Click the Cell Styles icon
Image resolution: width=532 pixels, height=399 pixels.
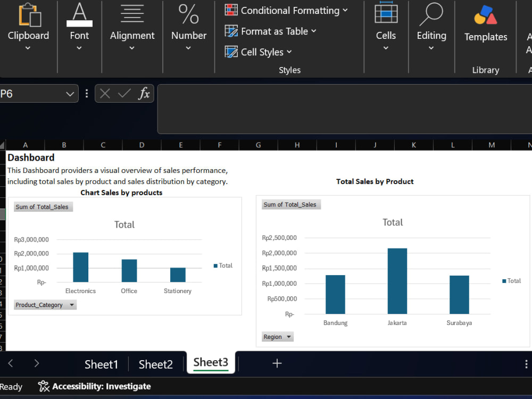coord(231,52)
